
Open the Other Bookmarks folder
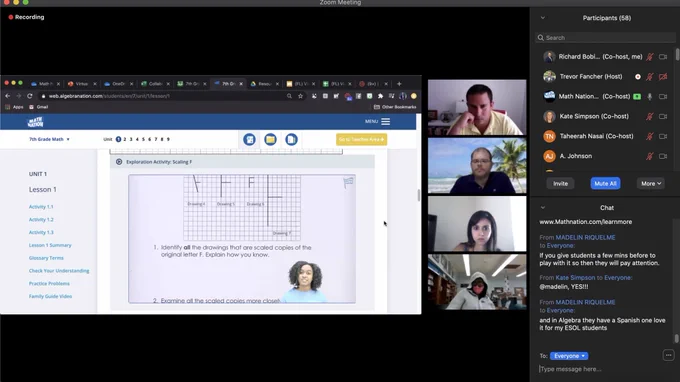click(395, 107)
